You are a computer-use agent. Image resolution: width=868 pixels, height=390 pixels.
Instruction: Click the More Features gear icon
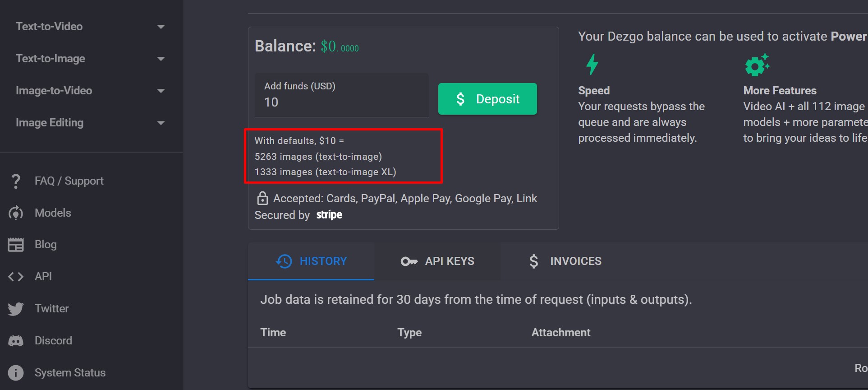[757, 65]
